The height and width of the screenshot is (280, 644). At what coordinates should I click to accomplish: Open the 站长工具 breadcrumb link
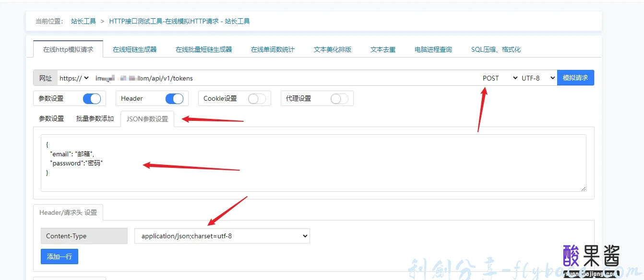[x=83, y=21]
